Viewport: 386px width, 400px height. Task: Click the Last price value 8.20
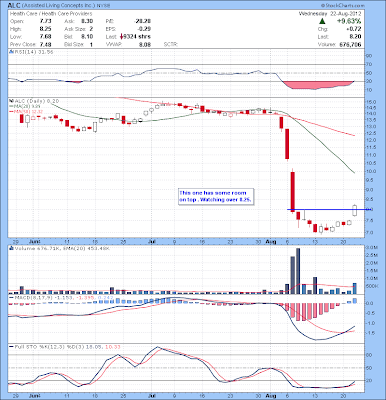[355, 37]
